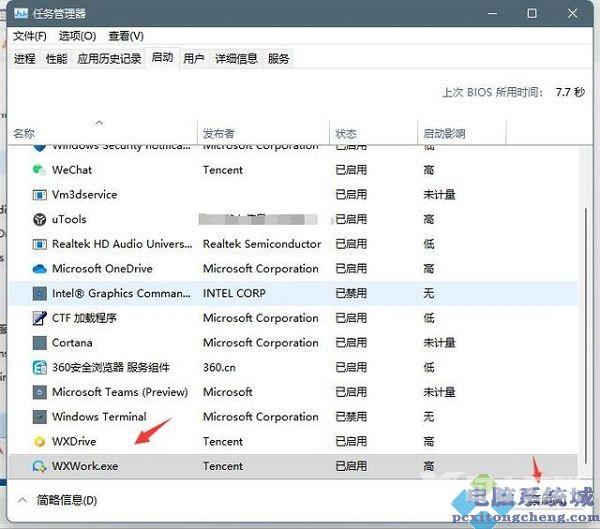This screenshot has height=529, width=600.
Task: Select the 360安全浏览器 服务组件 row
Action: click(293, 367)
